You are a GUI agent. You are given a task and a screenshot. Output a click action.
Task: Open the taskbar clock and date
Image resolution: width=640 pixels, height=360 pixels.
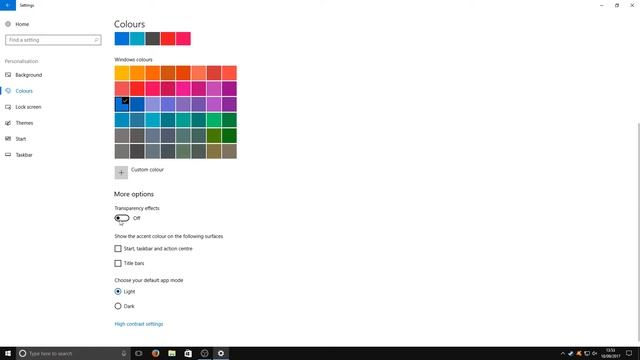click(611, 353)
